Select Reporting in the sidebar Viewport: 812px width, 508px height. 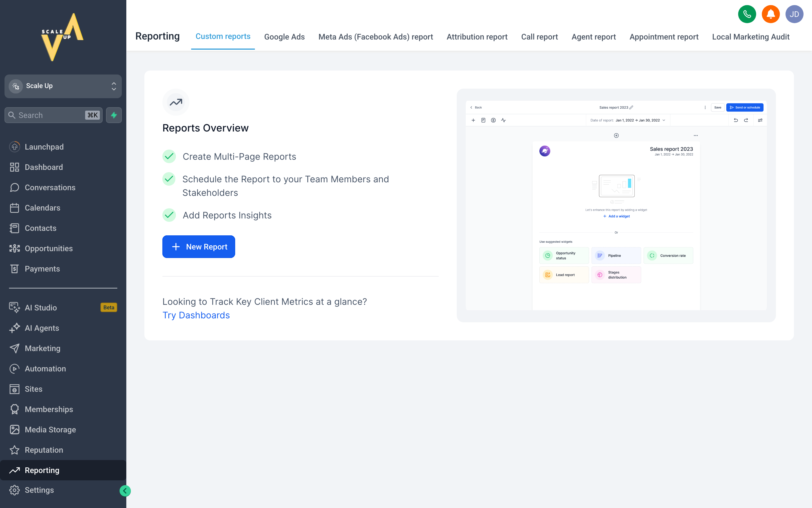coord(63,470)
